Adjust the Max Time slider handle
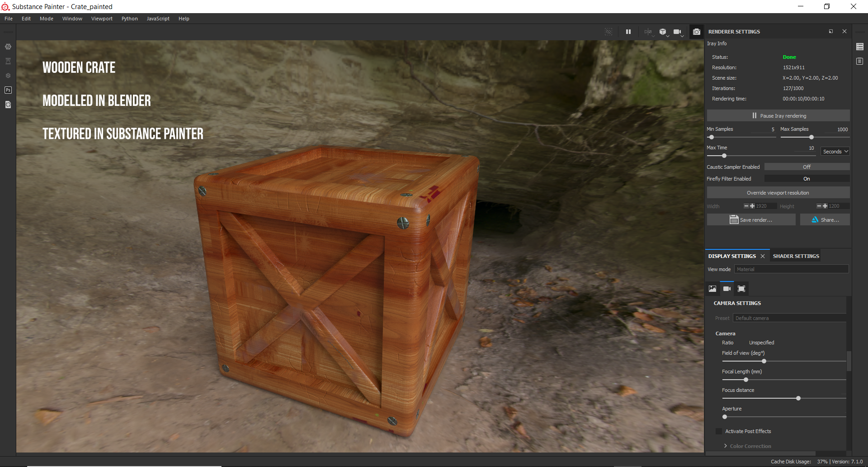The image size is (868, 467). [x=724, y=156]
